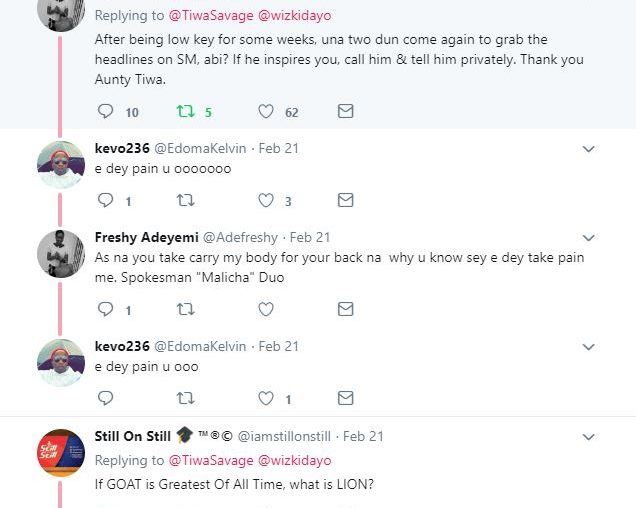Retweet the 'e dey pain u ooooooo' tweet
Screen dimensions: 636x508
[x=185, y=201]
